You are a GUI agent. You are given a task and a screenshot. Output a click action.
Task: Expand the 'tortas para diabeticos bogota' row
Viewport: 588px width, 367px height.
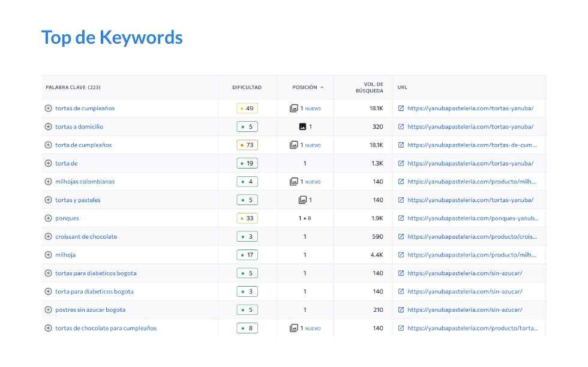point(48,273)
